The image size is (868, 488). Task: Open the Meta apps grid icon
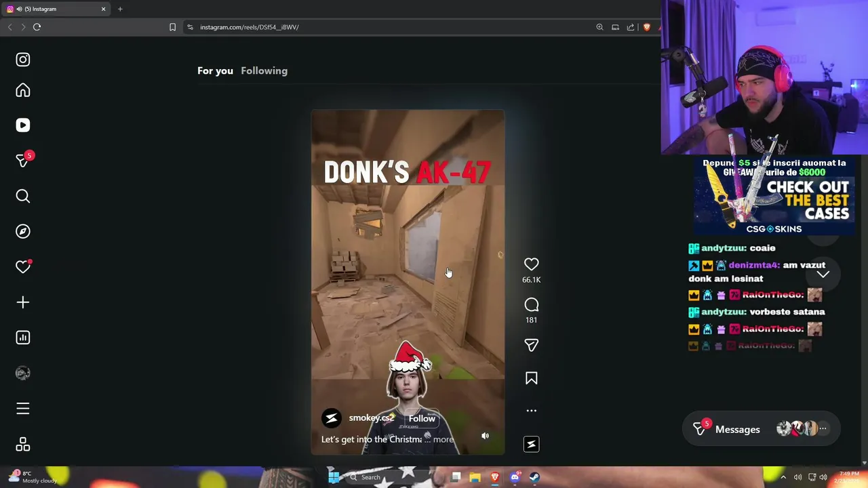click(x=23, y=445)
